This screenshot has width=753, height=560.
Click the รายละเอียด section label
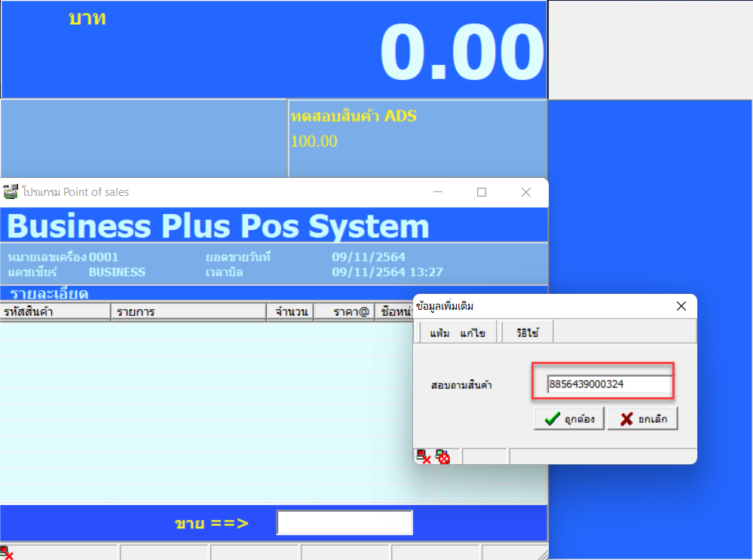point(49,293)
